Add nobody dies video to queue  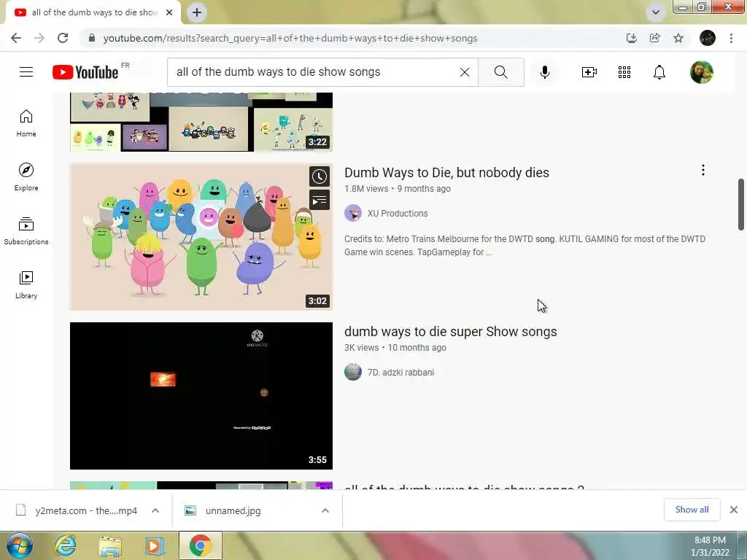click(320, 200)
